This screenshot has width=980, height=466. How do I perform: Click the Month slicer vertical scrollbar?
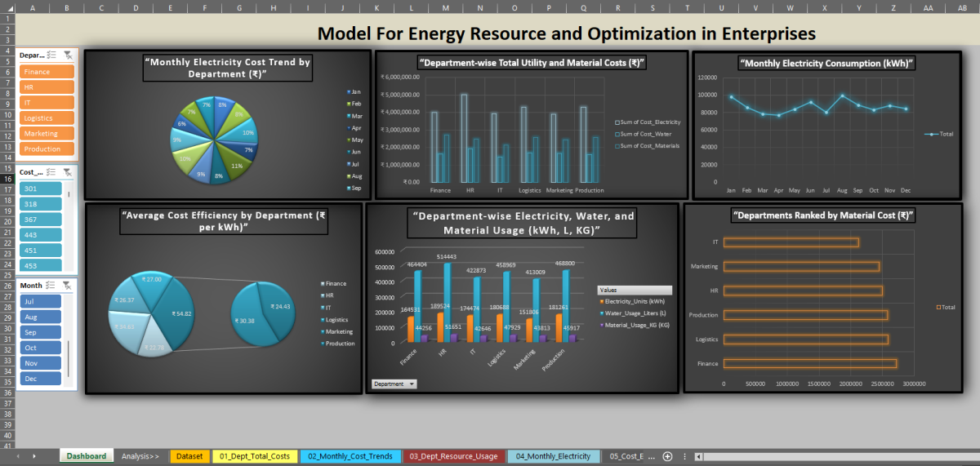tap(69, 351)
